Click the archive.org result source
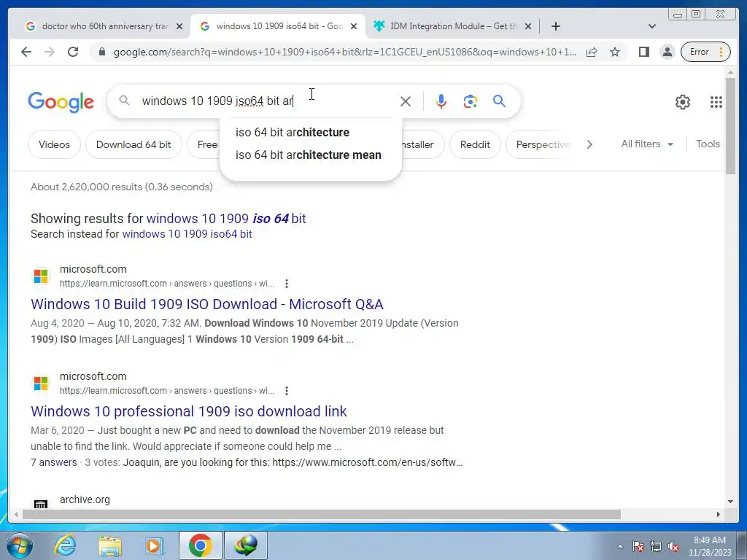 tap(85, 499)
